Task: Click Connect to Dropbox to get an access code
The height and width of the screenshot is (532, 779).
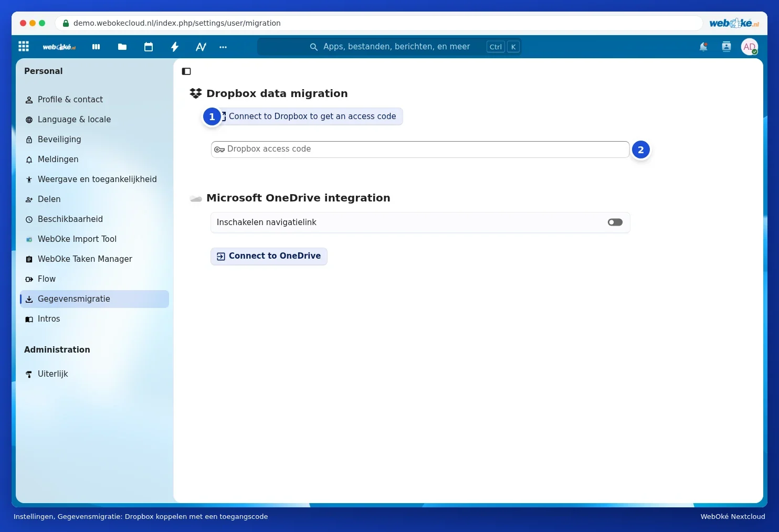Action: 307,116
